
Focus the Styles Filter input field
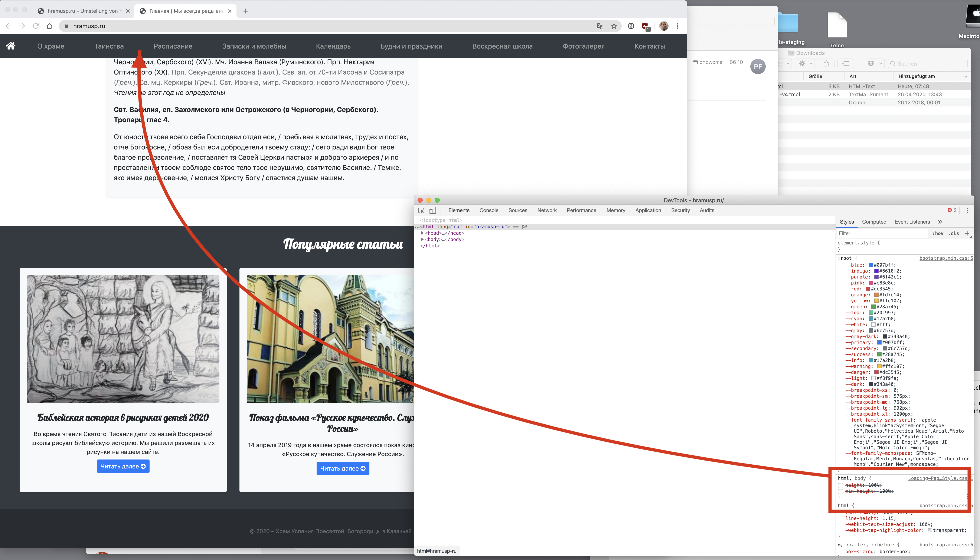(882, 233)
